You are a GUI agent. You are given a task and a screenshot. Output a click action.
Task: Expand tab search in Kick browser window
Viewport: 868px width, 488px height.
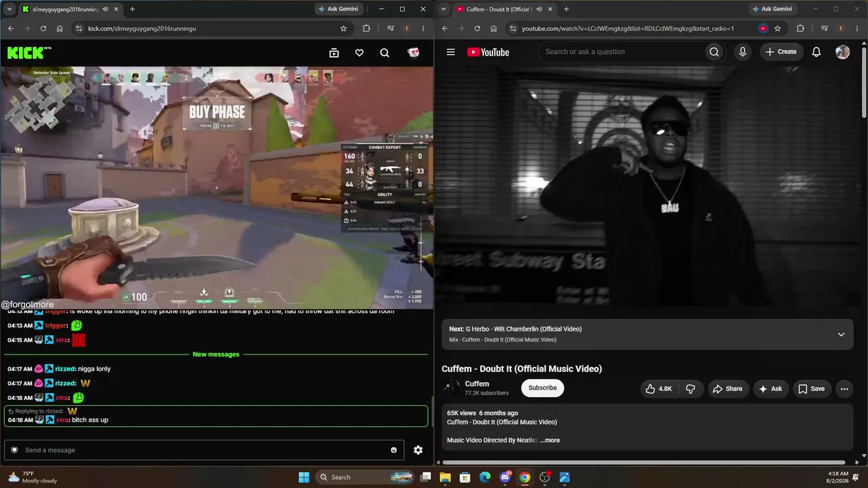point(8,9)
